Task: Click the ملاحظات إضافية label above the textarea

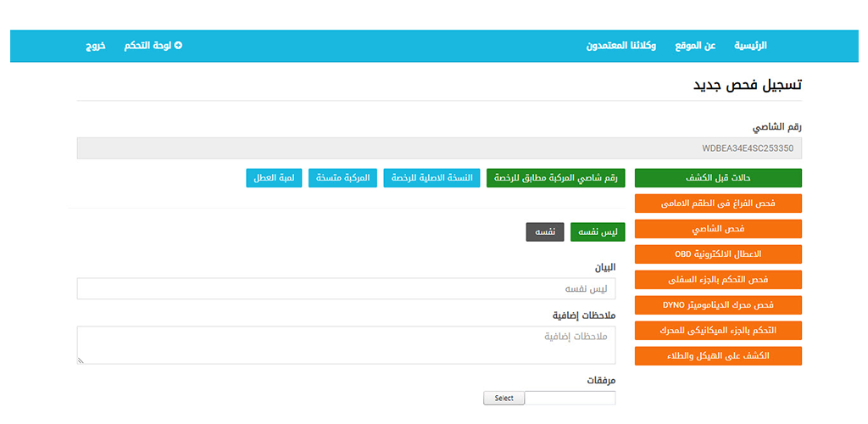Action: click(x=584, y=315)
